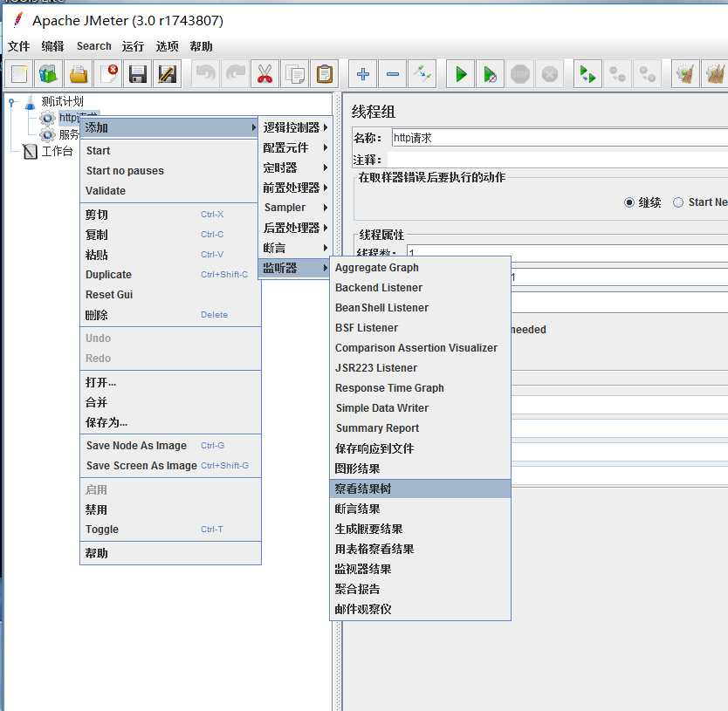Click the Expand all plus icon
This screenshot has height=711, width=728.
(x=363, y=74)
